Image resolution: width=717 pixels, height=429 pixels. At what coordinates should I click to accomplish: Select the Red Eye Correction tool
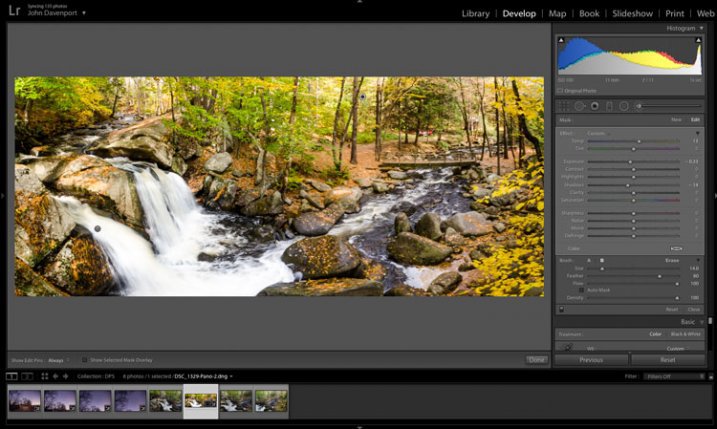pos(594,105)
